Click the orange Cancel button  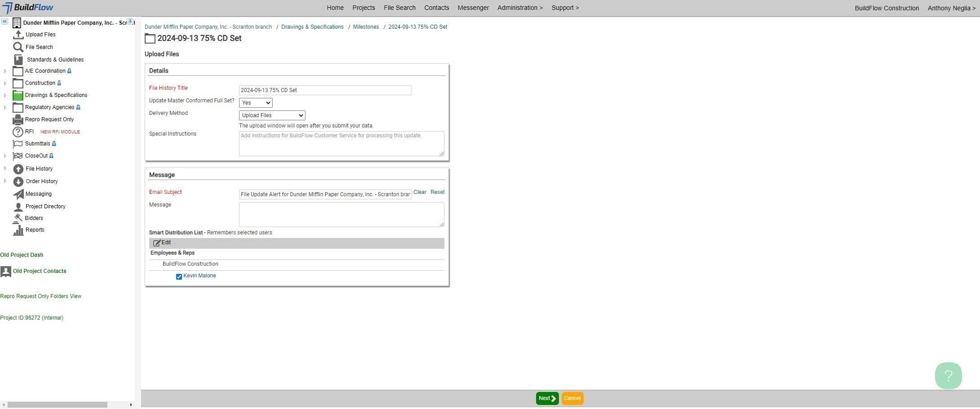point(572,399)
